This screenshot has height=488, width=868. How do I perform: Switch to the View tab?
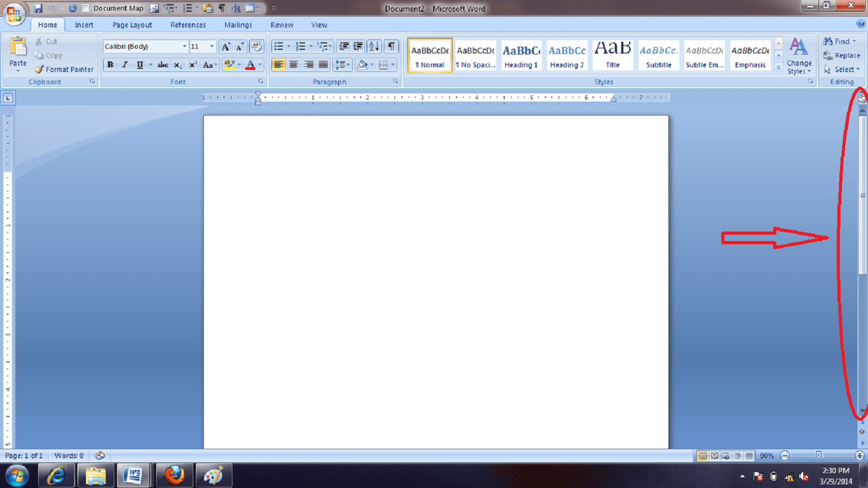pos(319,25)
